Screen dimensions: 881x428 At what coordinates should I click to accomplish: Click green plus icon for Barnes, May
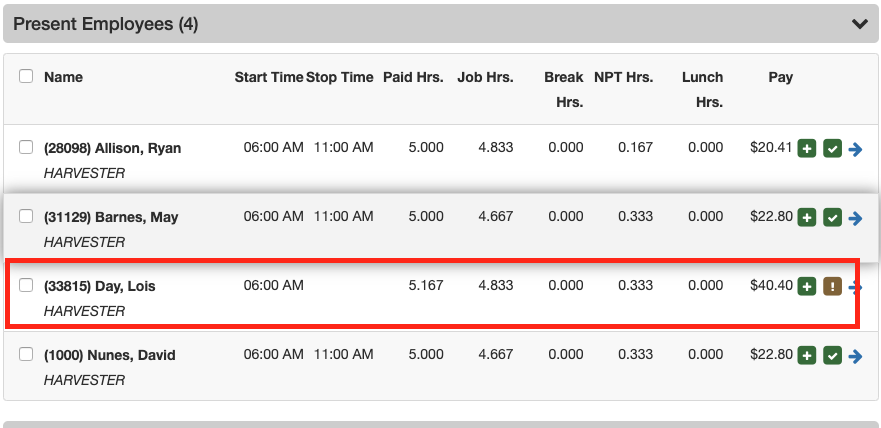(x=807, y=217)
